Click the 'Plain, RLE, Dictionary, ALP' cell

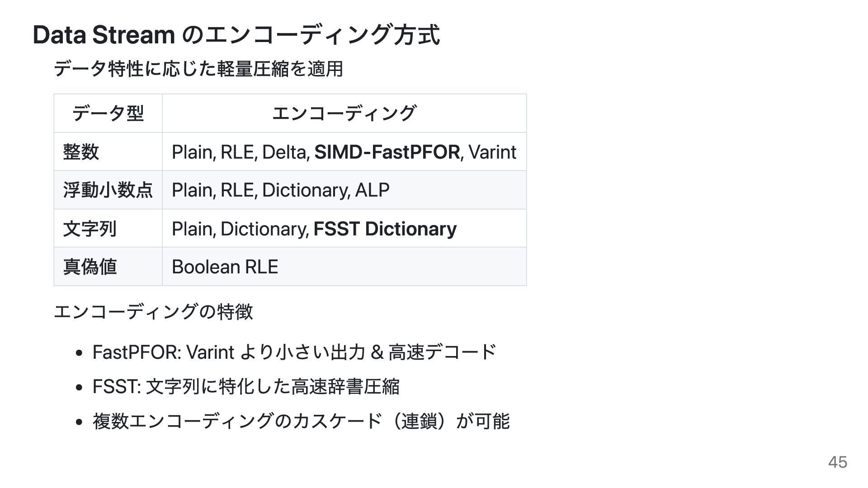tap(344, 190)
